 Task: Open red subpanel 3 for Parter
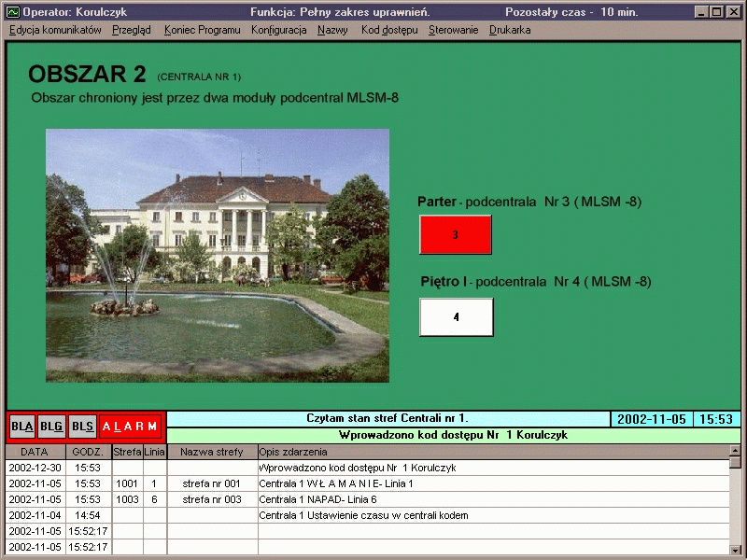click(x=455, y=234)
